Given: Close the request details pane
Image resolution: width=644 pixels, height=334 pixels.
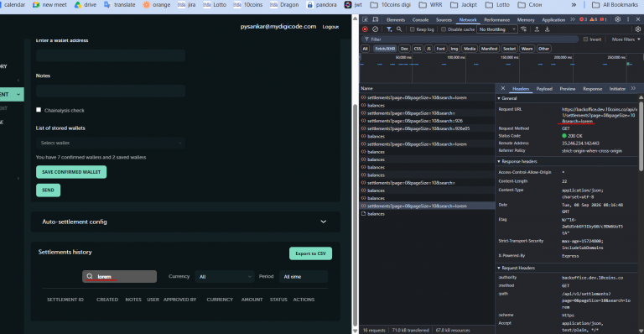Looking at the screenshot, I should (x=503, y=88).
